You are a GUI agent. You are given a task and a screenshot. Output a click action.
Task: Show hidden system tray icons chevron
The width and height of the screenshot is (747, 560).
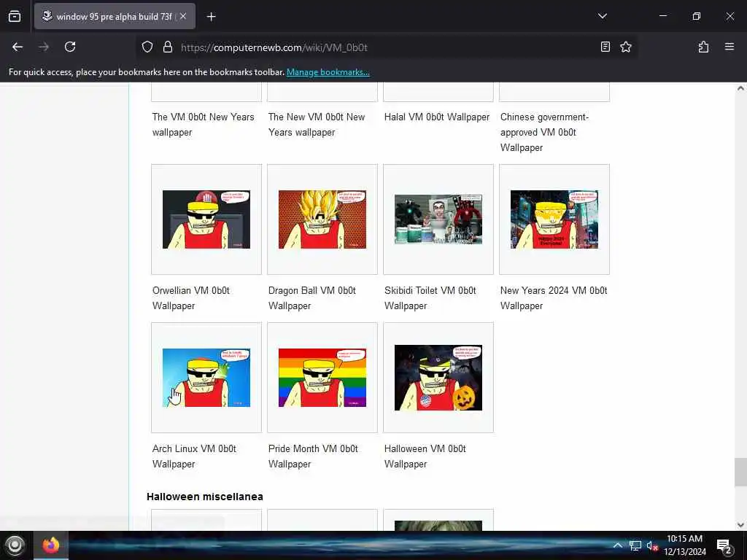617,545
